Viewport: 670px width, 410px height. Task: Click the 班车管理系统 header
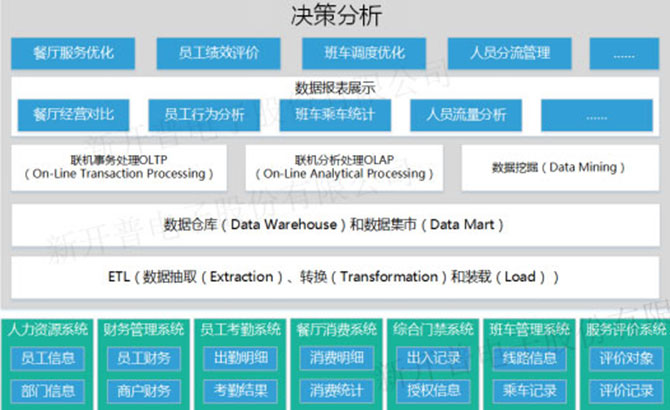point(530,329)
